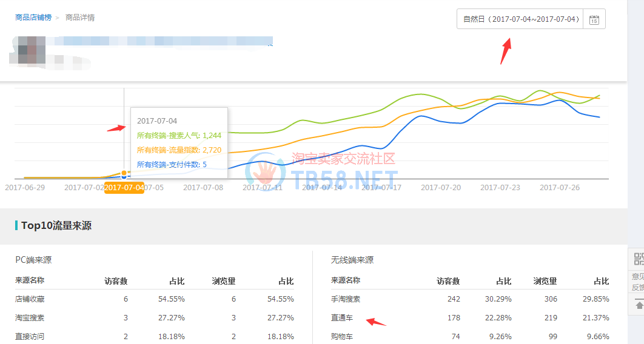Viewport: 644px width, 344px height.
Task: Open the 自然日 date range selector
Action: point(520,19)
